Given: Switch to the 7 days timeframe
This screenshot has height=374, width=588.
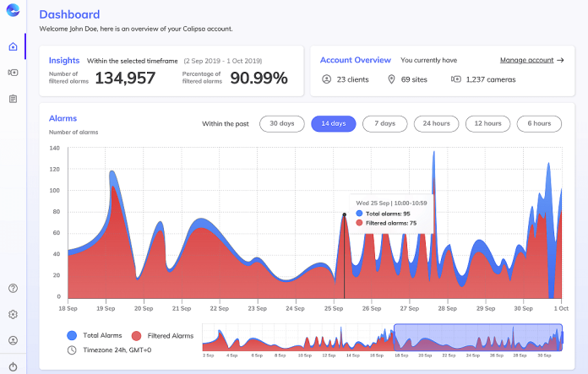Looking at the screenshot, I should coord(384,123).
